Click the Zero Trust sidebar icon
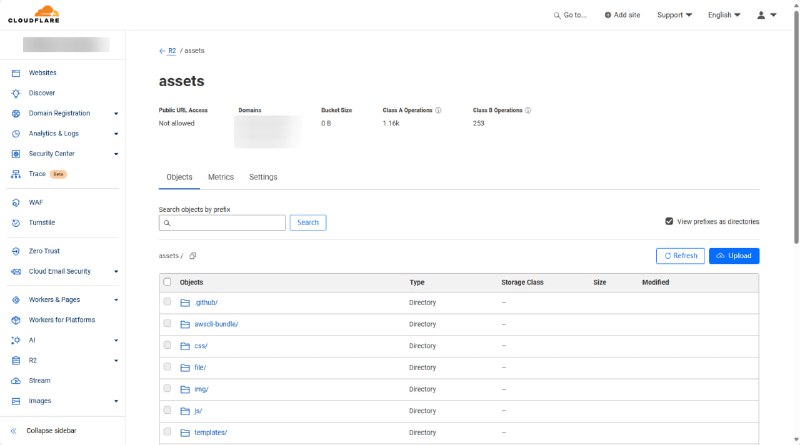800x445 pixels. pyautogui.click(x=15, y=251)
